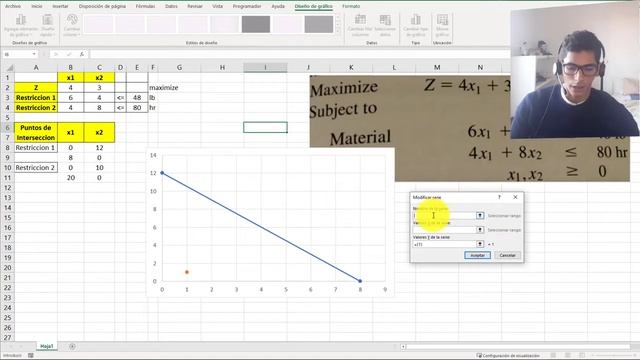Open the Formato tab
Screen dimensions: 640x360
click(x=351, y=6)
